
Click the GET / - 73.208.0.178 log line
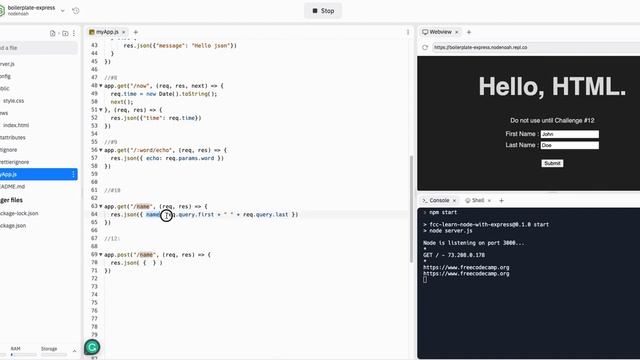(x=454, y=255)
